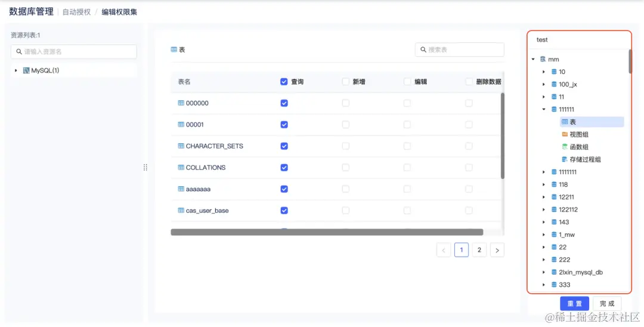Expand database 11 in tree
Image resolution: width=644 pixels, height=327 pixels.
coord(544,97)
